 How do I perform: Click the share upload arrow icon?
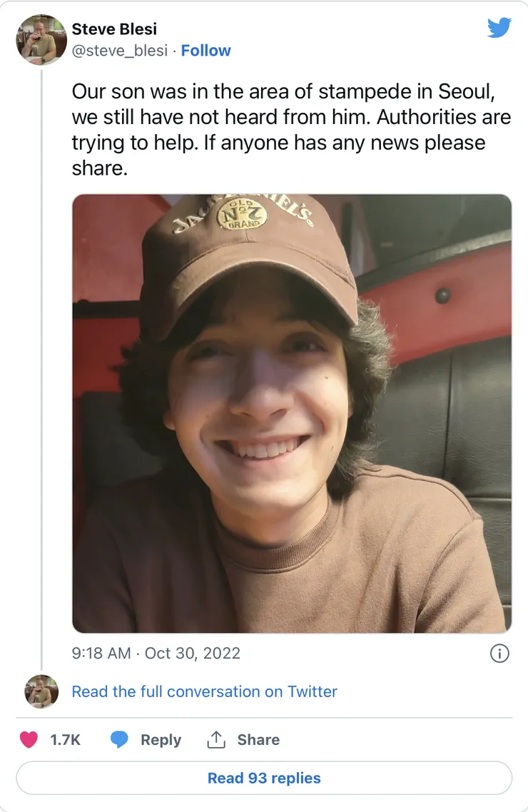216,739
